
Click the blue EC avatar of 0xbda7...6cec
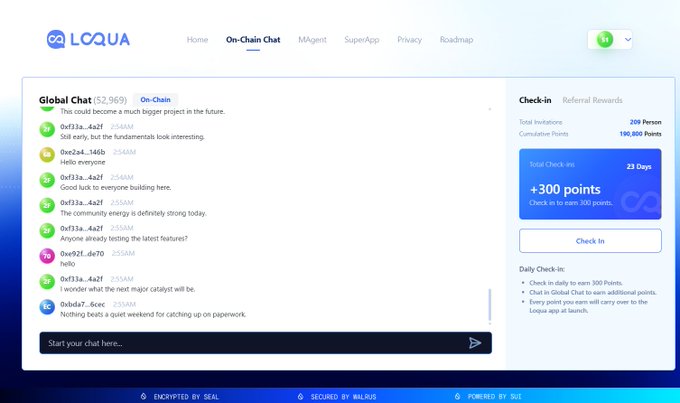[x=47, y=307]
